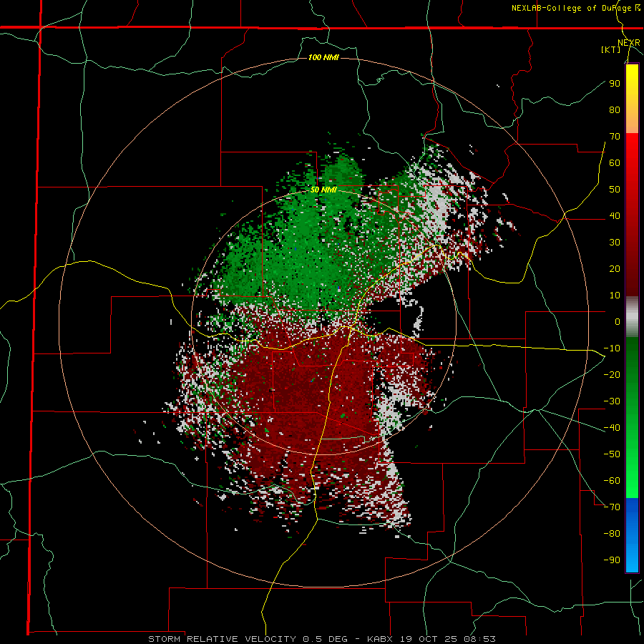
Task: Click the 10 value on the velocity scale
Action: click(x=615, y=296)
